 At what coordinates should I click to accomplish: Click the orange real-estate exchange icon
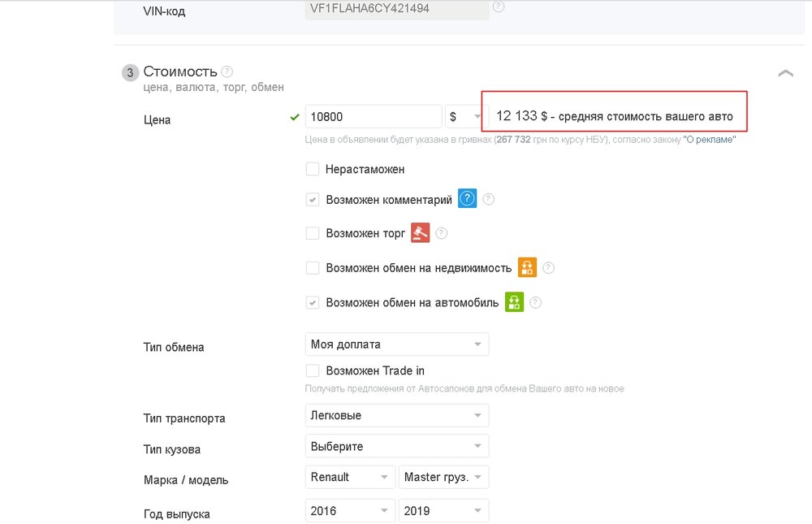[x=527, y=267]
